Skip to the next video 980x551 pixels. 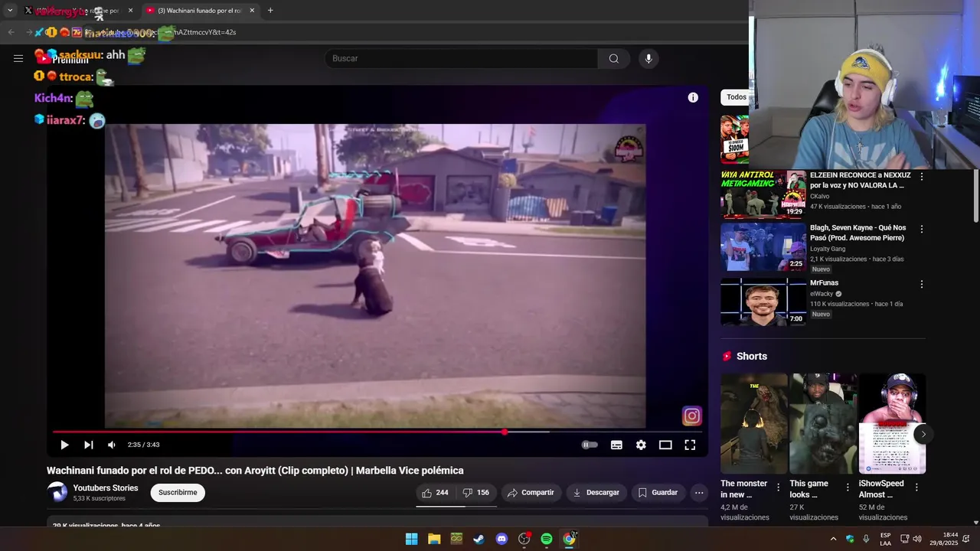click(89, 445)
